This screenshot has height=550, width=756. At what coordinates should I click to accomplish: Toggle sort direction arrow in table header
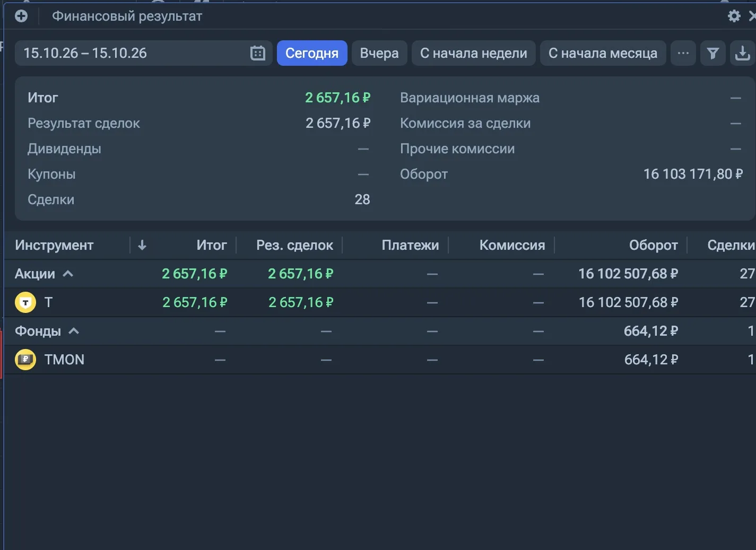[x=142, y=245]
